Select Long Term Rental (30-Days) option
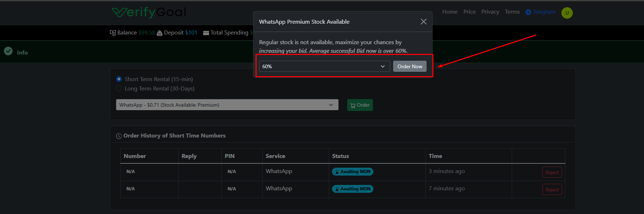 119,88
